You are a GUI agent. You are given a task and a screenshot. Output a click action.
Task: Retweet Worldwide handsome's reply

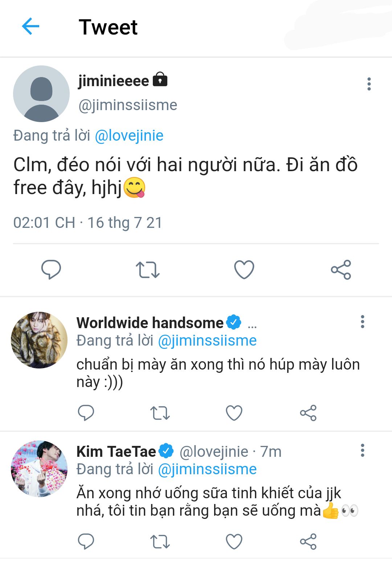click(x=160, y=413)
